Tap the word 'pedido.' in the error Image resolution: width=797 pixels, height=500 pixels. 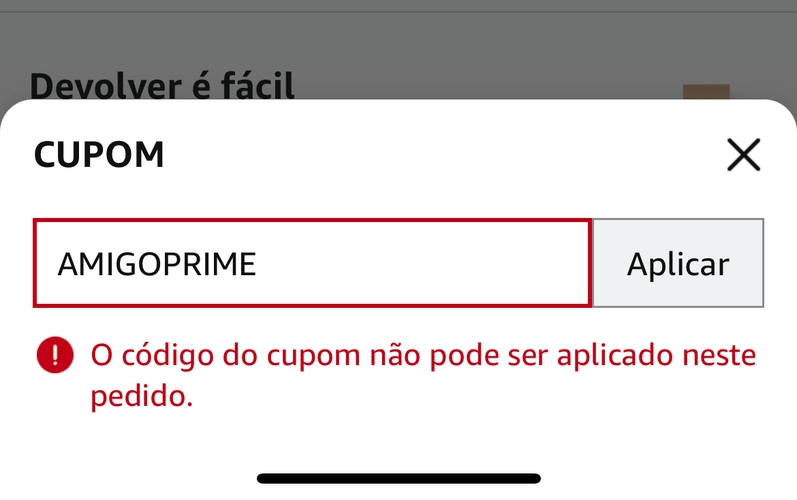(140, 397)
